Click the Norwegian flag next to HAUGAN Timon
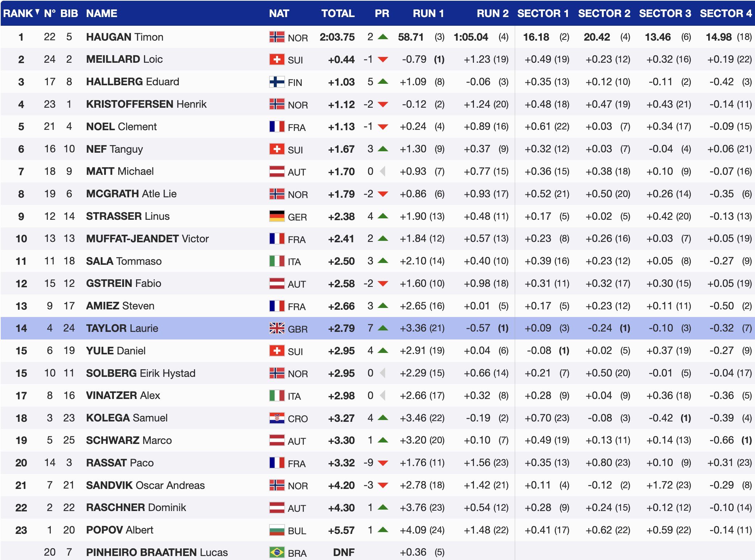Viewport: 755px width, 560px height. [277, 37]
